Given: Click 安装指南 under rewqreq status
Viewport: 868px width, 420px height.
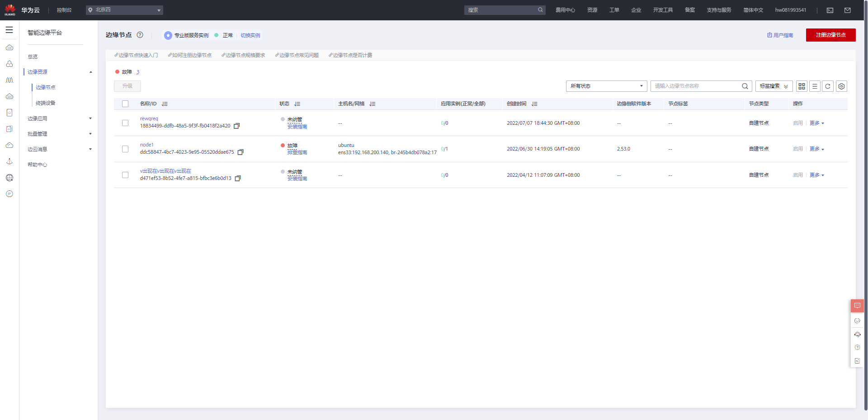Looking at the screenshot, I should [297, 127].
